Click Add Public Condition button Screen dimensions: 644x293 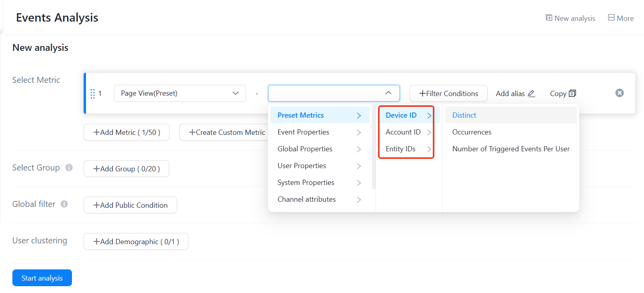[x=130, y=205]
